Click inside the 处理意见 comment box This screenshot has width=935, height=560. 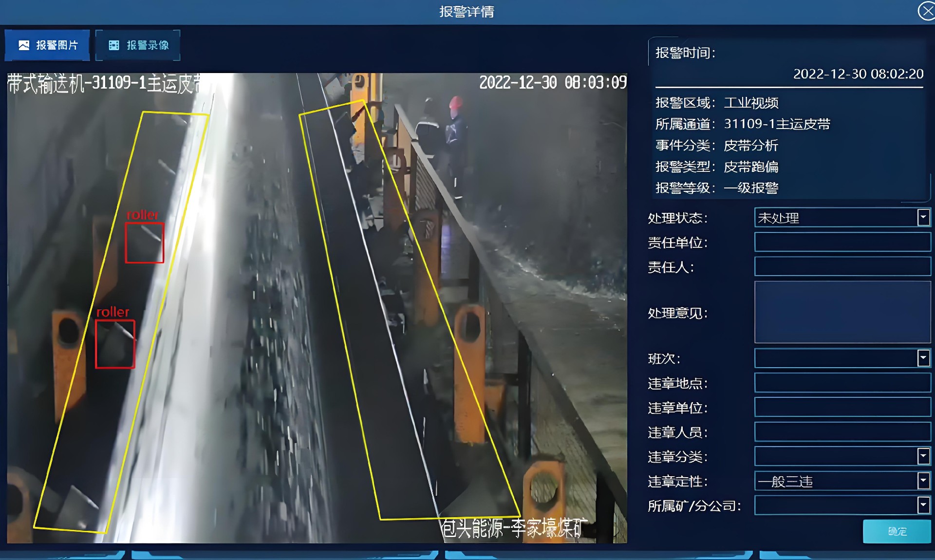tap(842, 312)
